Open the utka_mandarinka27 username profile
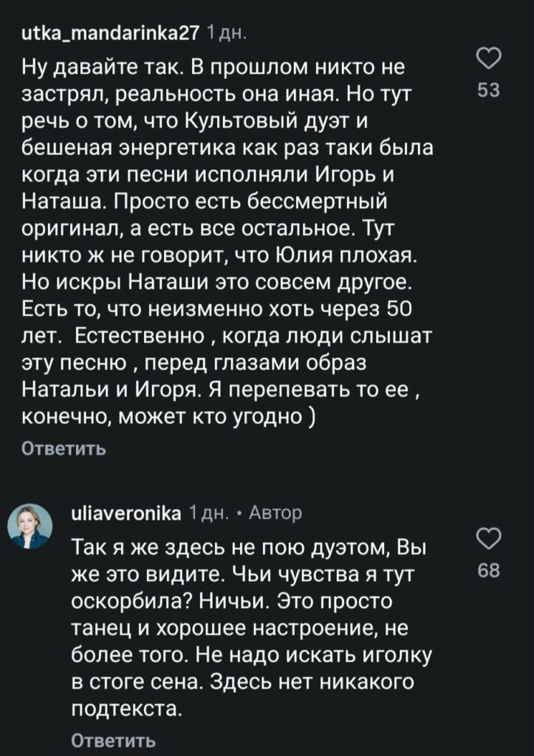The width and height of the screenshot is (534, 756). click(x=107, y=33)
